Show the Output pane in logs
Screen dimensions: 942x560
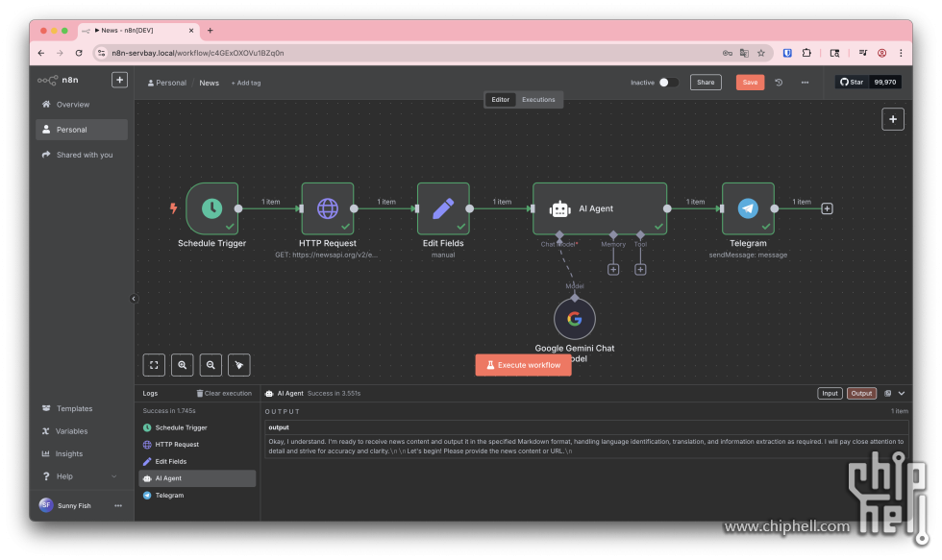pos(861,393)
